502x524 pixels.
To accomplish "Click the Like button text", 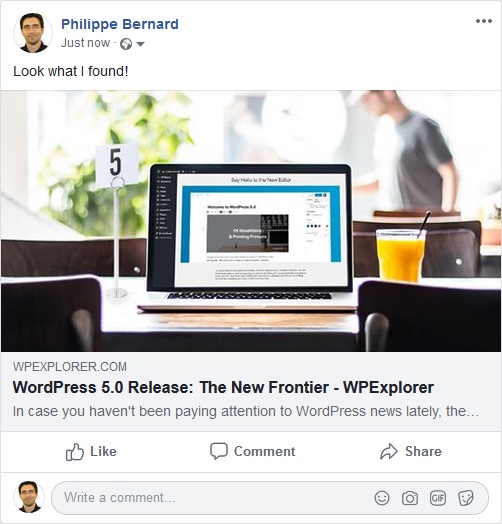I will [x=103, y=451].
